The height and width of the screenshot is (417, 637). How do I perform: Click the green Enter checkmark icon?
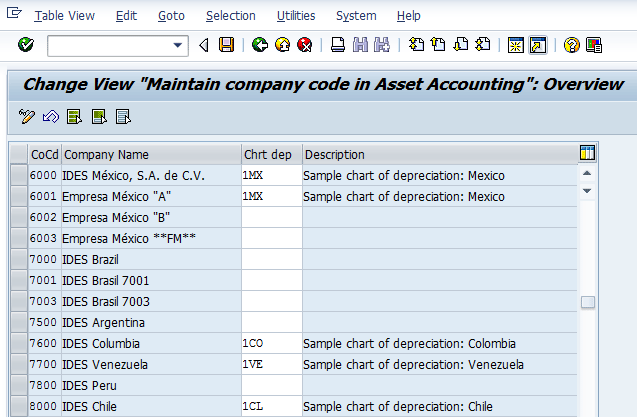(26, 45)
